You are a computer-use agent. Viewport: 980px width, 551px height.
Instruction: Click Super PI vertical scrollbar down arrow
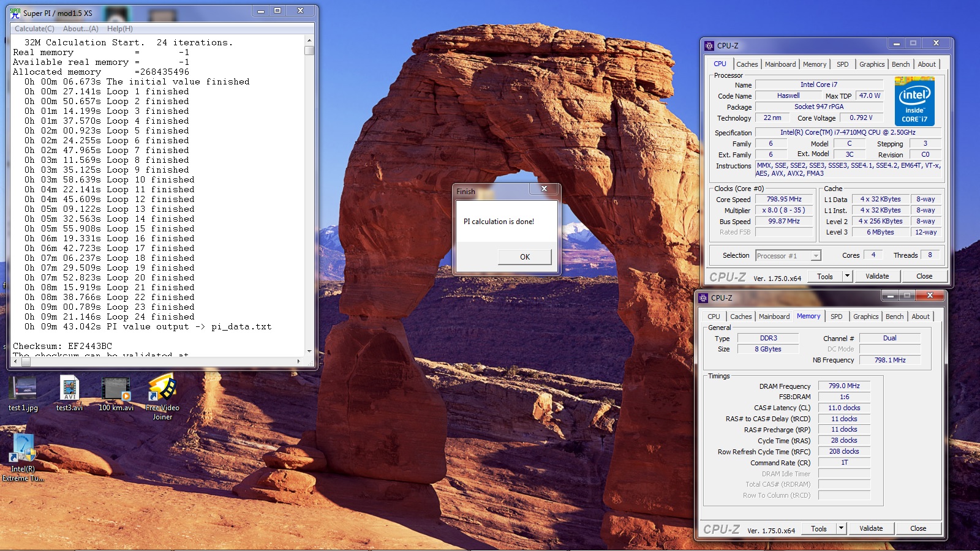(309, 351)
